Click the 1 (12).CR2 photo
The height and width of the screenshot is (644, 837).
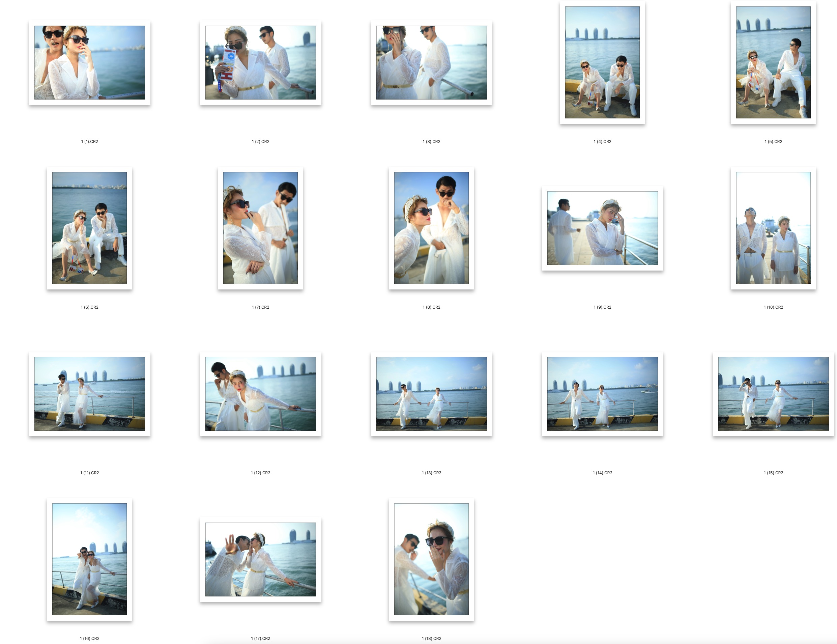[x=260, y=394]
